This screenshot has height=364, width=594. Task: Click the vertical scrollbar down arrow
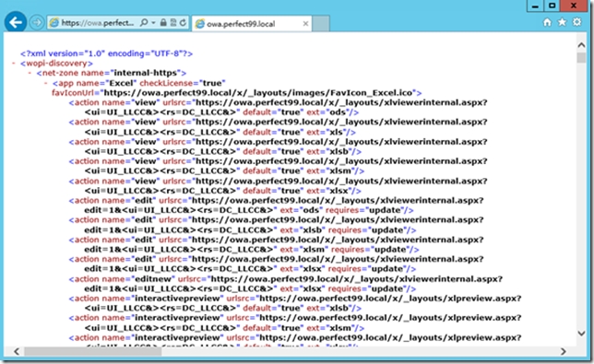pyautogui.click(x=581, y=334)
